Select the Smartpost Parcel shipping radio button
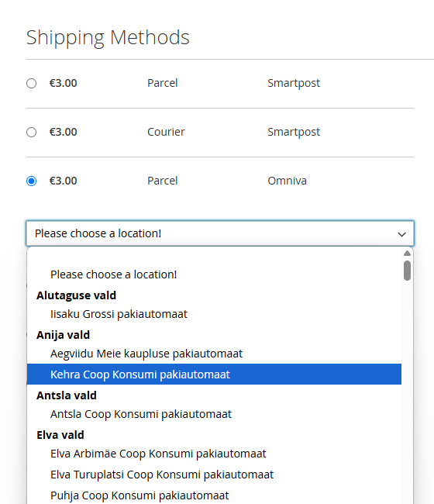The image size is (434, 504). pos(31,83)
